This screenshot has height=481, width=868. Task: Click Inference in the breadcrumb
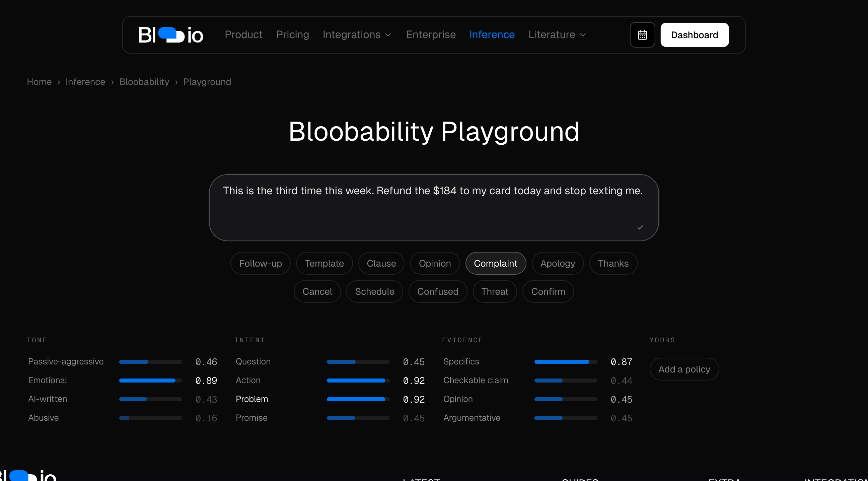click(x=85, y=82)
